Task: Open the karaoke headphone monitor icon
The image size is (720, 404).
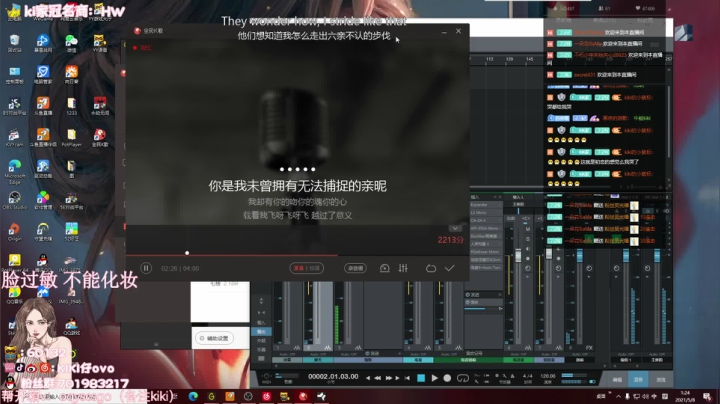Action: pos(384,268)
